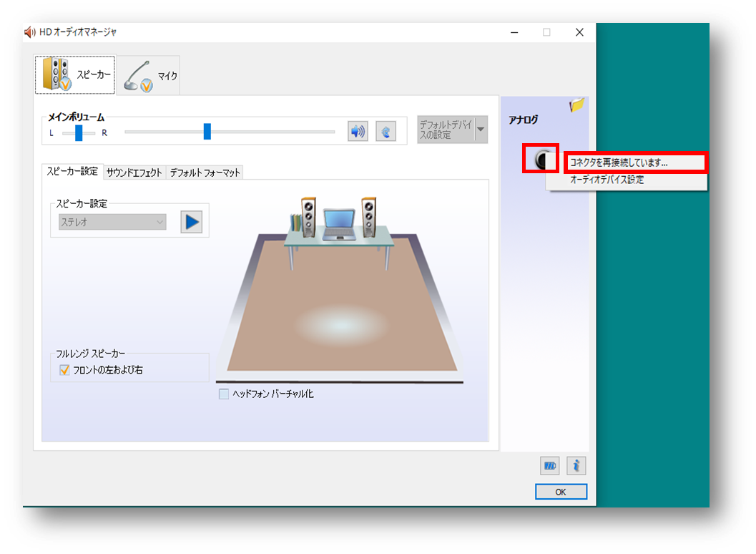Click the balance reset icon beside mute
Viewport: 756px width, 554px height.
point(386,131)
